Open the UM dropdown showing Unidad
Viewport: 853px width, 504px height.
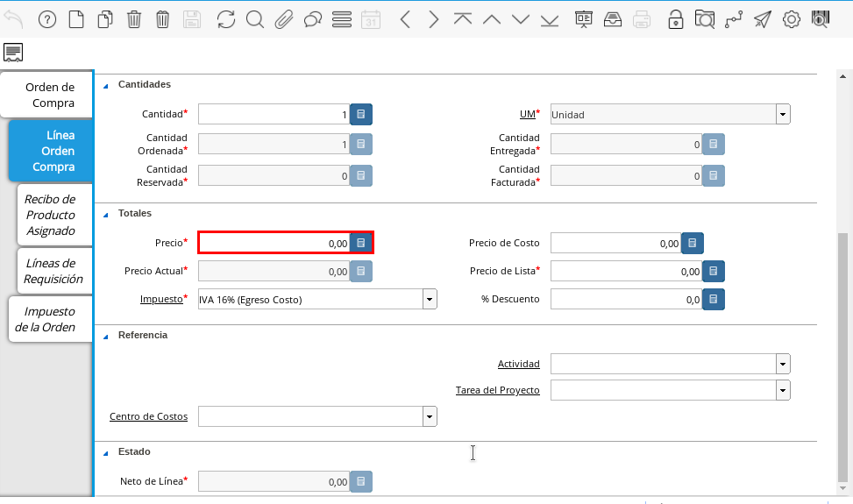tap(783, 114)
